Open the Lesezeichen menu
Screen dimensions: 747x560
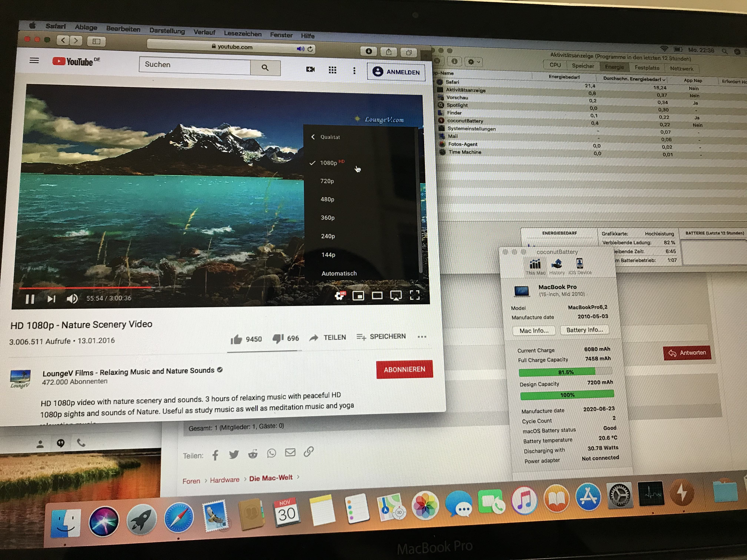(243, 34)
